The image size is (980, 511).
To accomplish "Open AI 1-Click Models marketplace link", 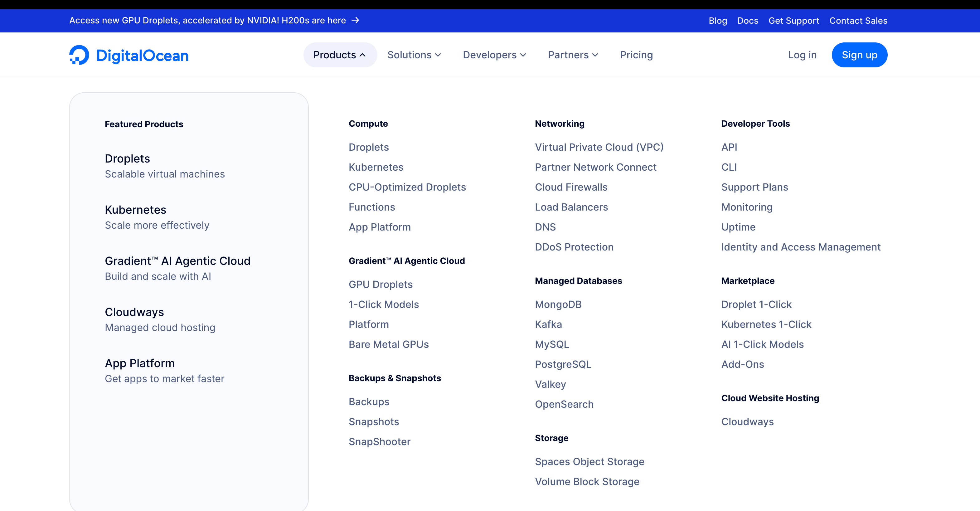I will click(762, 344).
